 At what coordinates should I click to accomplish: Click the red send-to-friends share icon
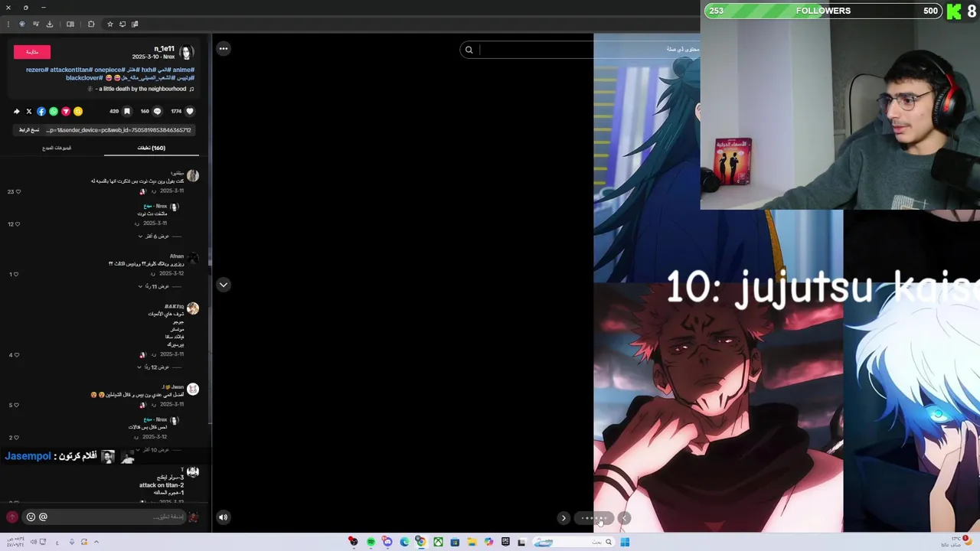[x=66, y=112]
